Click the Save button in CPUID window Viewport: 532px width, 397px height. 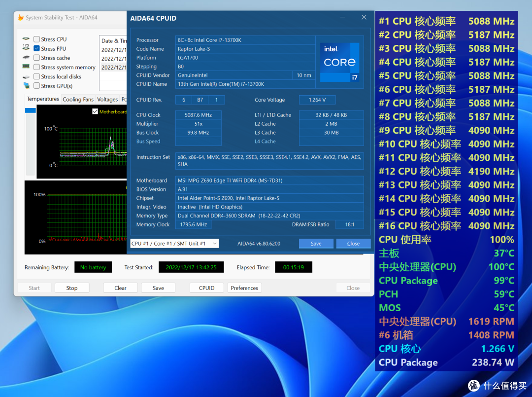click(316, 244)
